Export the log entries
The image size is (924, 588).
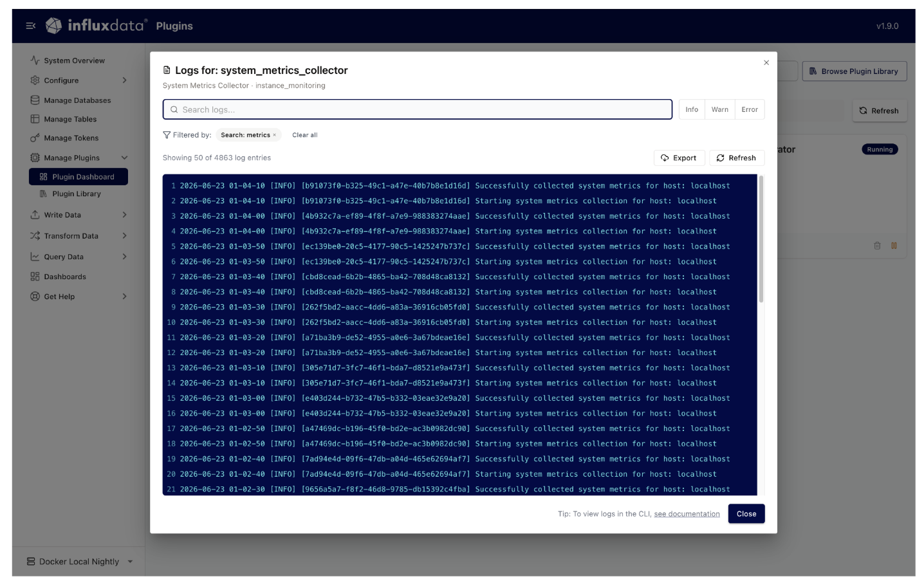[x=679, y=158]
